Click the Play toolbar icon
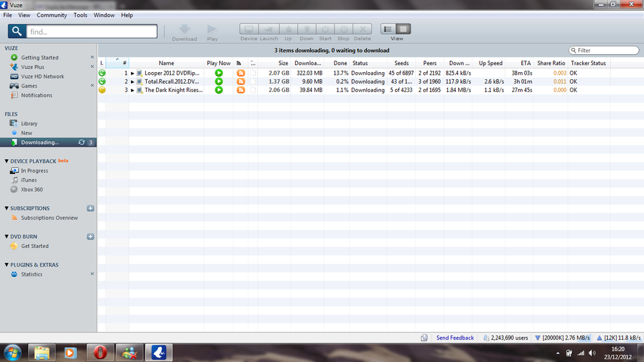The height and width of the screenshot is (362, 644). pyautogui.click(x=212, y=29)
